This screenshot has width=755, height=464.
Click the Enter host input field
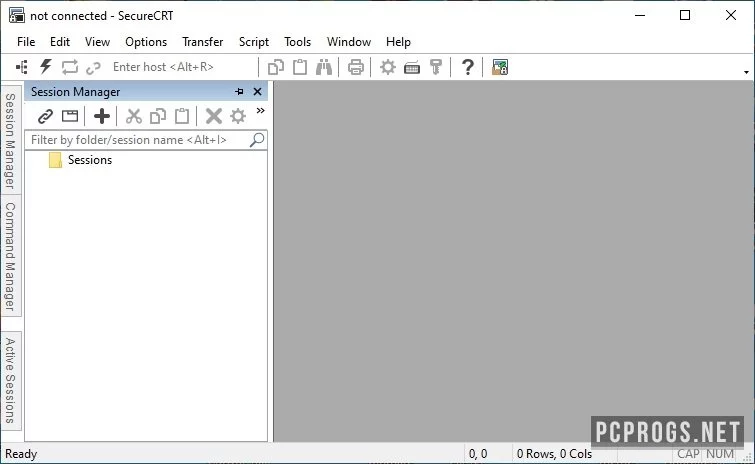coord(183,67)
